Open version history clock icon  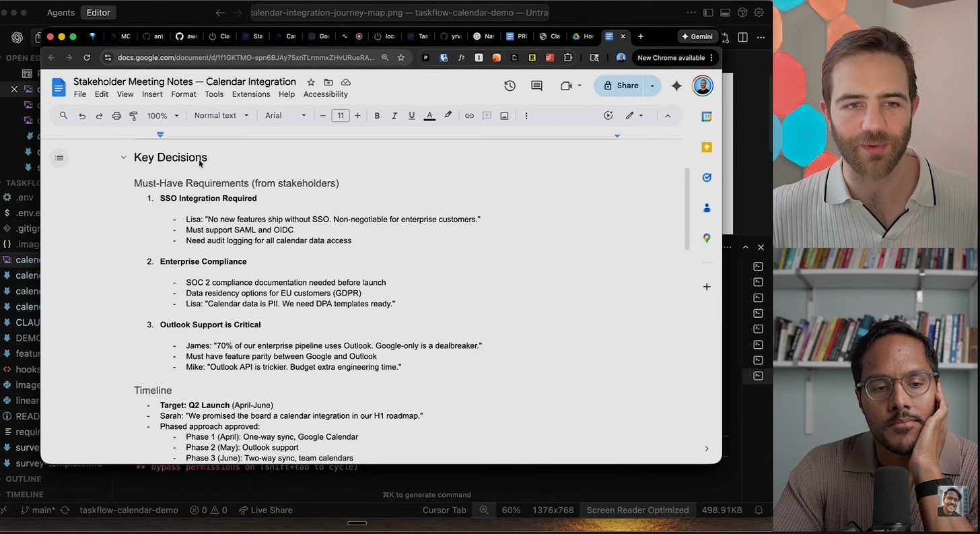click(x=510, y=86)
